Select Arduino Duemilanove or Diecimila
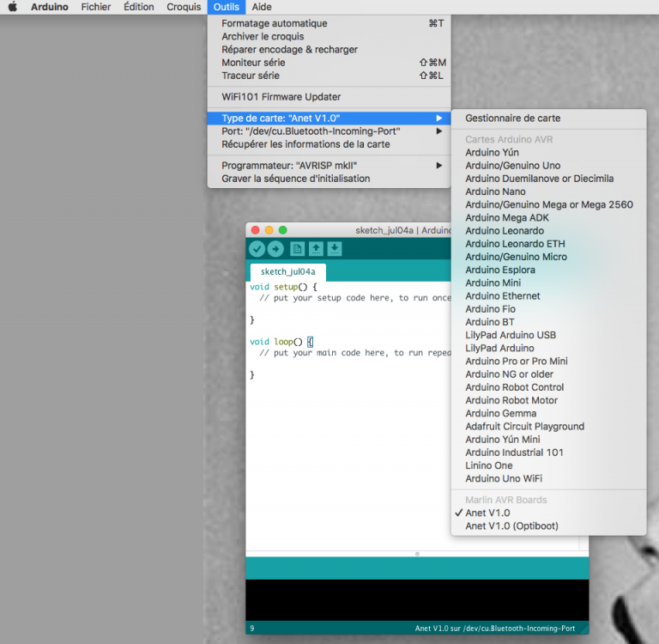Image resolution: width=659 pixels, height=644 pixels. [548, 179]
